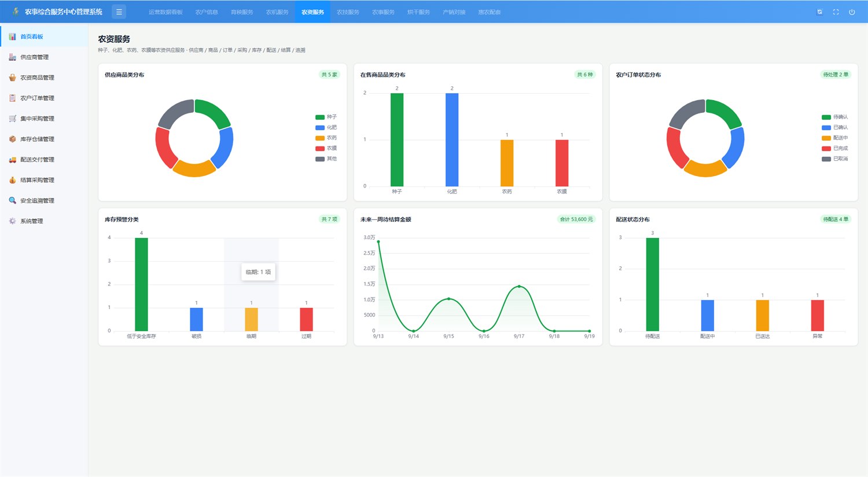Toggle fullscreen mode from the header icon
The image size is (868, 477).
[836, 12]
